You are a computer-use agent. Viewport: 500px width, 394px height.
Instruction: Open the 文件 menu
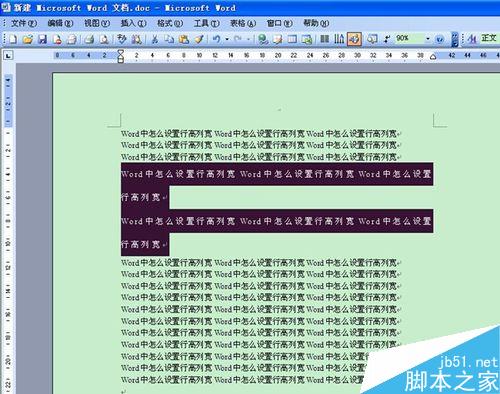[x=24, y=23]
